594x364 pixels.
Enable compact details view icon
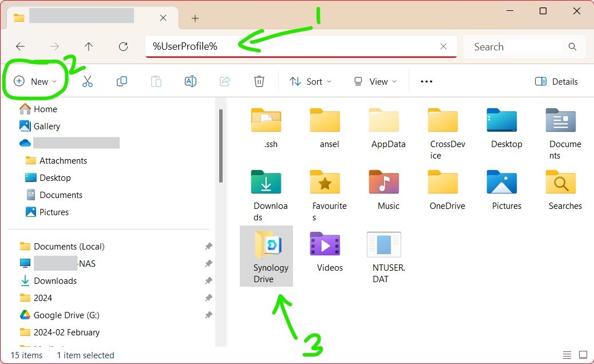point(567,355)
